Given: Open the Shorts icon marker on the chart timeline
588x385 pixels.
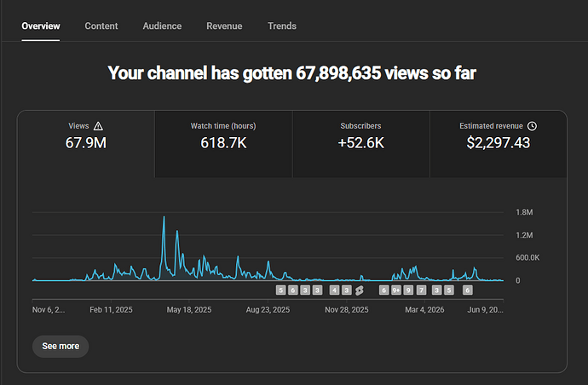Looking at the screenshot, I should tap(360, 290).
